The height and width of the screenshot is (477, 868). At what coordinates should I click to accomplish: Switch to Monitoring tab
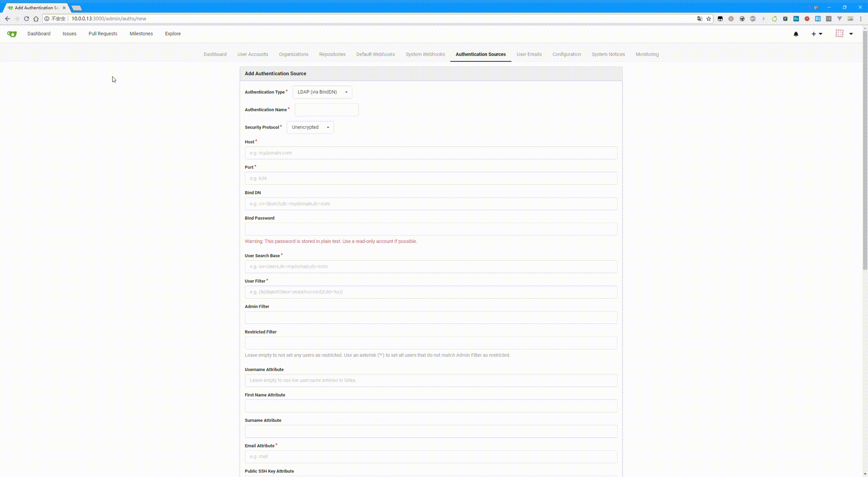[x=647, y=54]
